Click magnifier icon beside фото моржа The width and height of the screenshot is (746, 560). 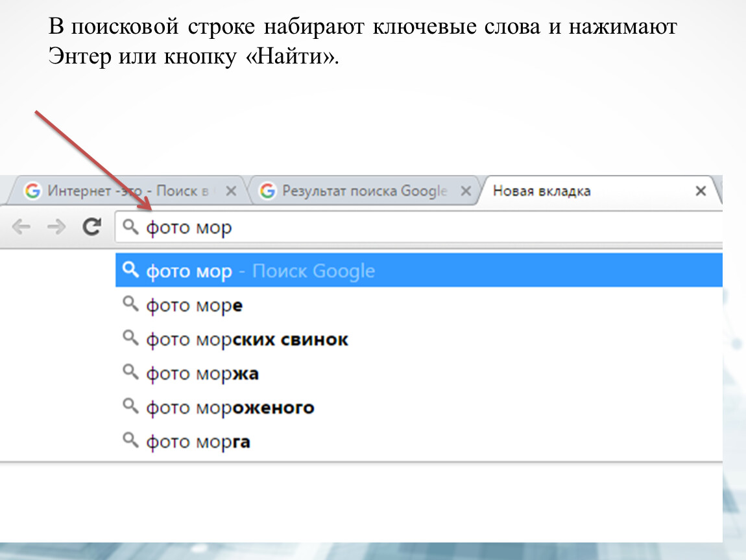tap(130, 372)
